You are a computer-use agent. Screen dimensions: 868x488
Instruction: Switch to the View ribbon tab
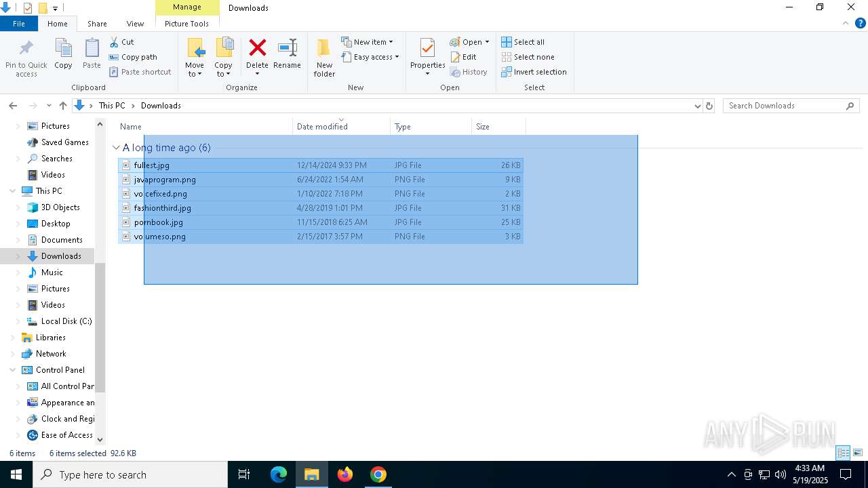click(x=135, y=24)
